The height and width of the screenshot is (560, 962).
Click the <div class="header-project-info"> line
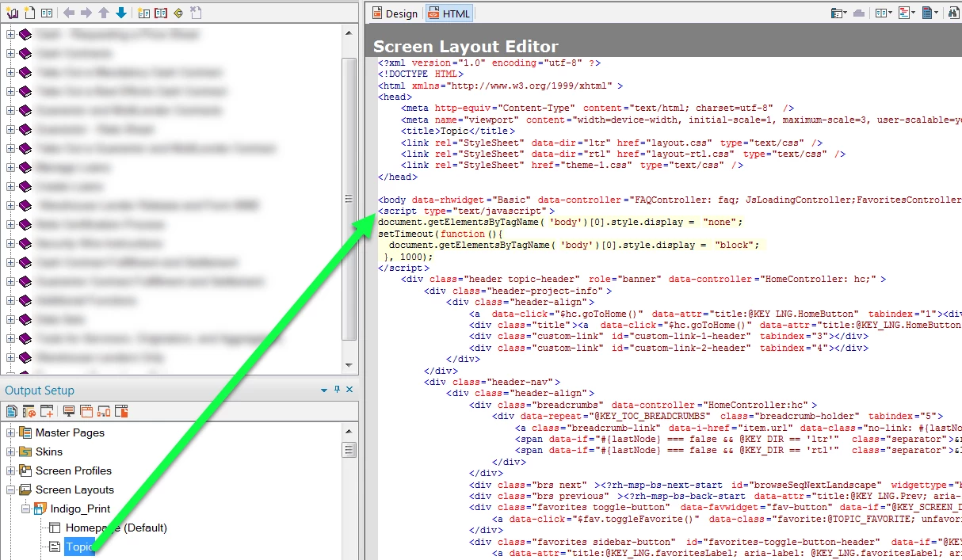tap(517, 291)
